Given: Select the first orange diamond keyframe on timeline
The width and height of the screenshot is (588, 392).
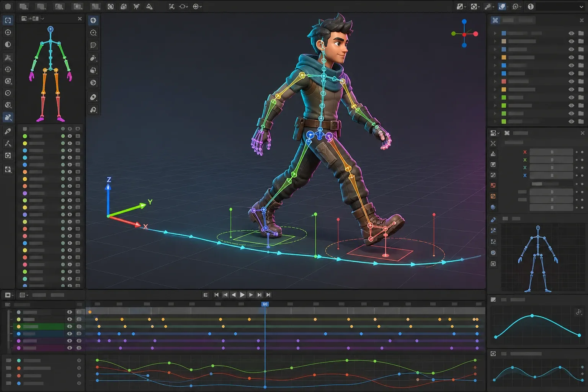Looking at the screenshot, I should [90, 312].
